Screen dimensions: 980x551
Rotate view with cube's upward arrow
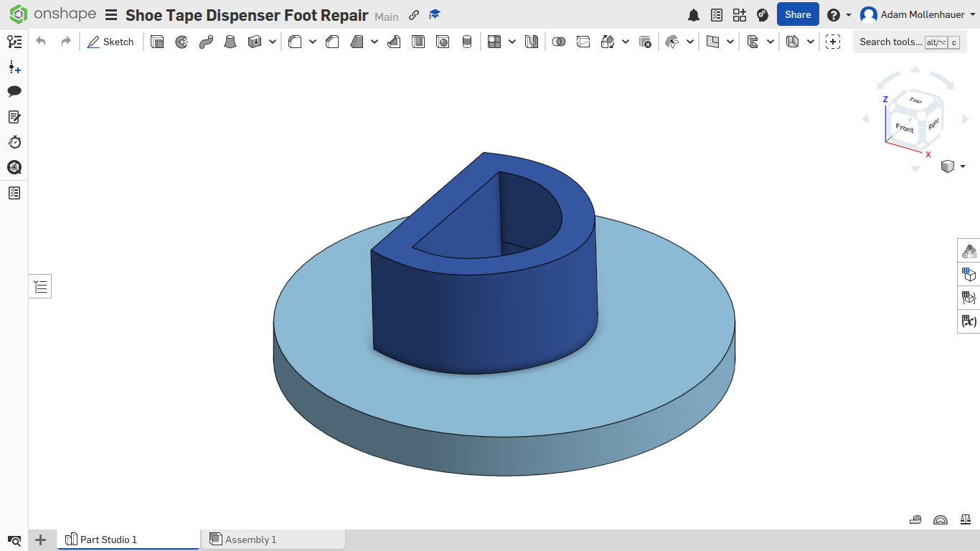(x=915, y=69)
